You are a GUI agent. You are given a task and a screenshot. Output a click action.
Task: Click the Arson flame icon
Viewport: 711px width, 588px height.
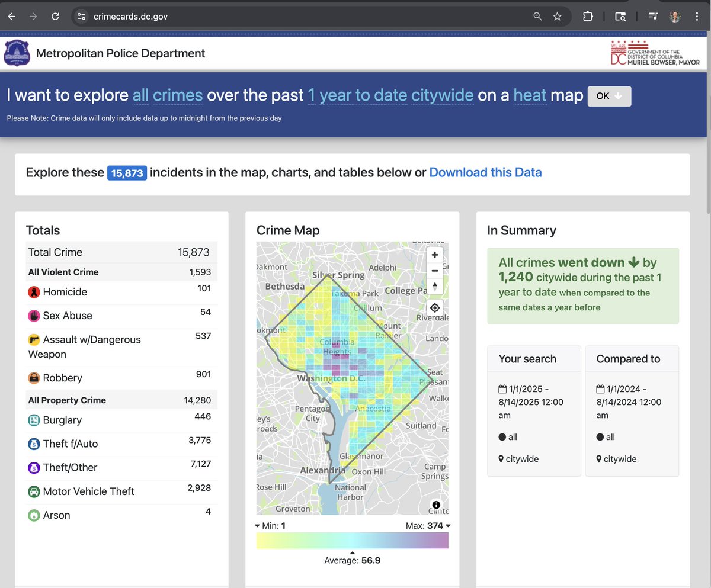tap(34, 515)
